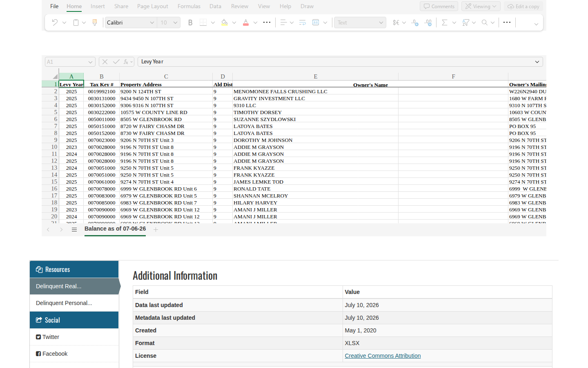Select the Format Painter icon
Image resolution: width=588 pixels, height=368 pixels.
coord(95,22)
